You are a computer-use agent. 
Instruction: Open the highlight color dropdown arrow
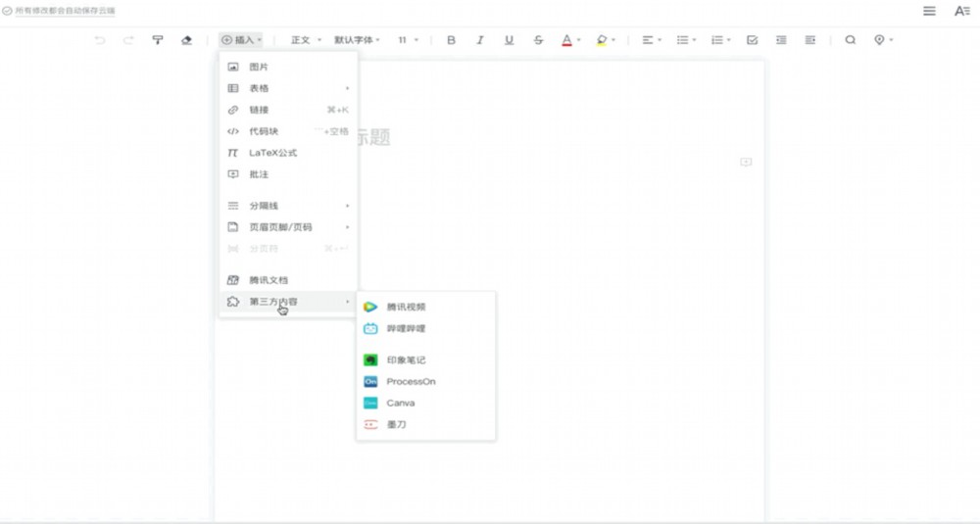click(x=613, y=40)
